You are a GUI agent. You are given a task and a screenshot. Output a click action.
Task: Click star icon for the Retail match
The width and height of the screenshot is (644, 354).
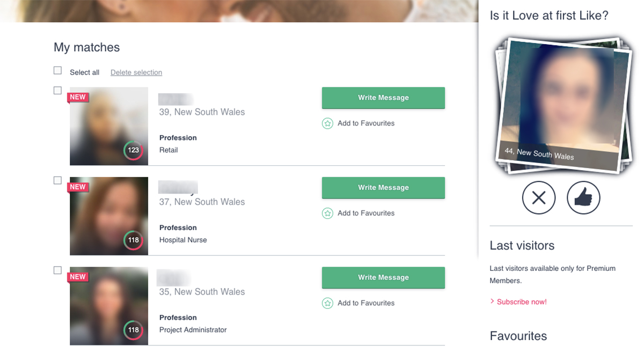pyautogui.click(x=327, y=123)
